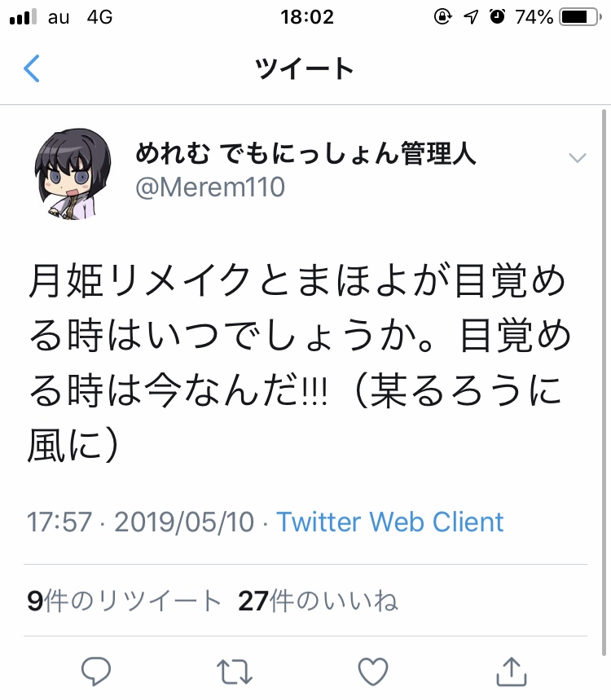Screen dimensions: 611x700
Task: Tap the share upload icon
Action: click(x=512, y=671)
